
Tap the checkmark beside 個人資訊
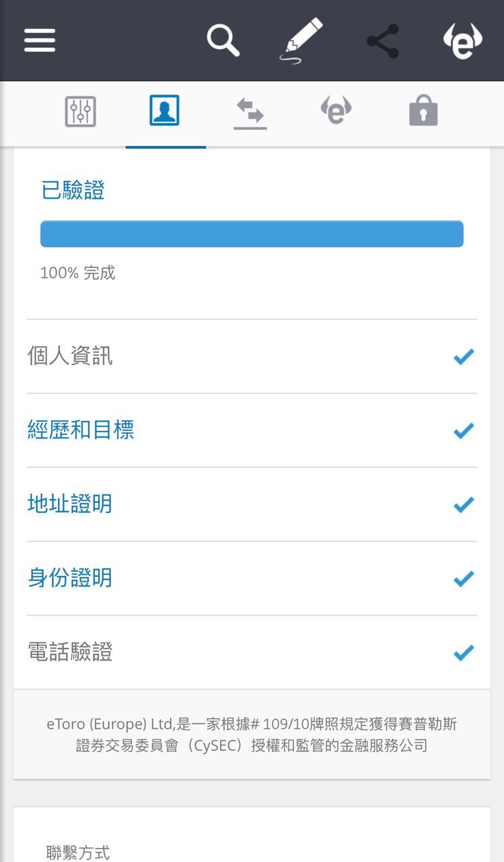tap(464, 357)
